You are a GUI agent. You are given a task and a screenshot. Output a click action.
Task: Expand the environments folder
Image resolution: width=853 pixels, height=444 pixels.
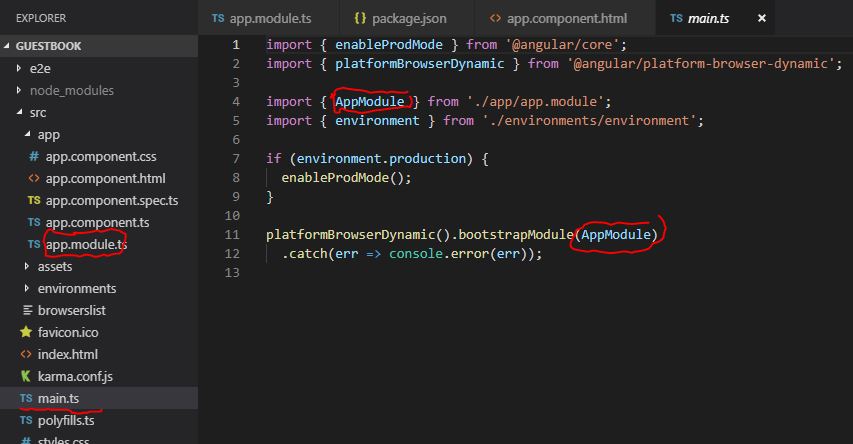(x=28, y=288)
